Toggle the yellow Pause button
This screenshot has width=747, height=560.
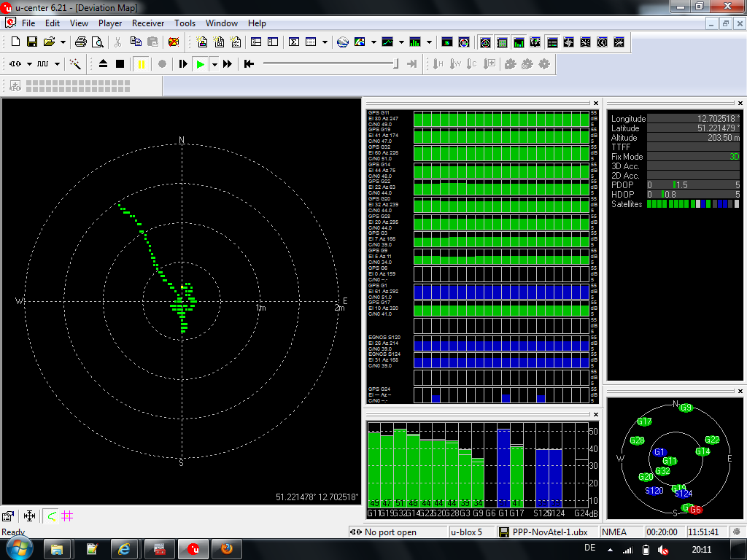coord(141,64)
